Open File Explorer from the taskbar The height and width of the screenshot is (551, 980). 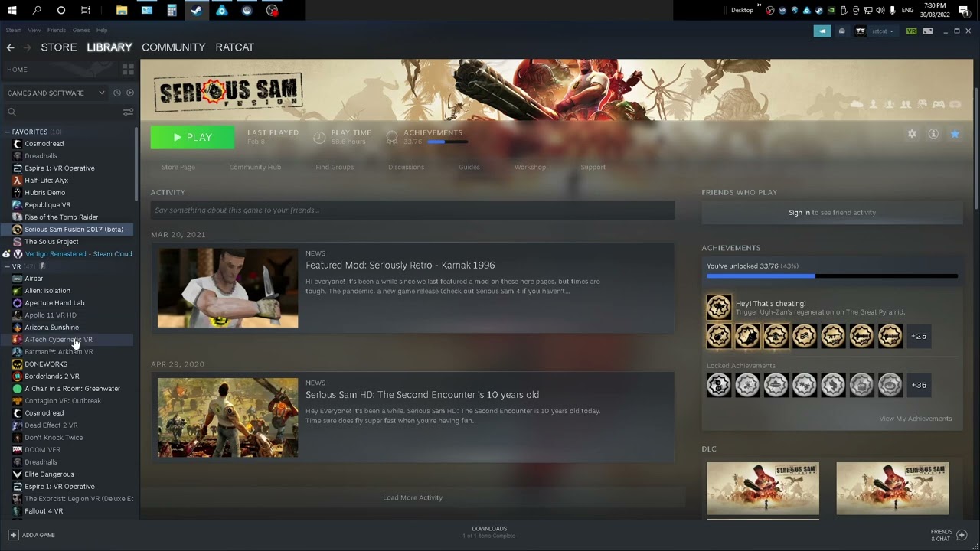tap(122, 11)
